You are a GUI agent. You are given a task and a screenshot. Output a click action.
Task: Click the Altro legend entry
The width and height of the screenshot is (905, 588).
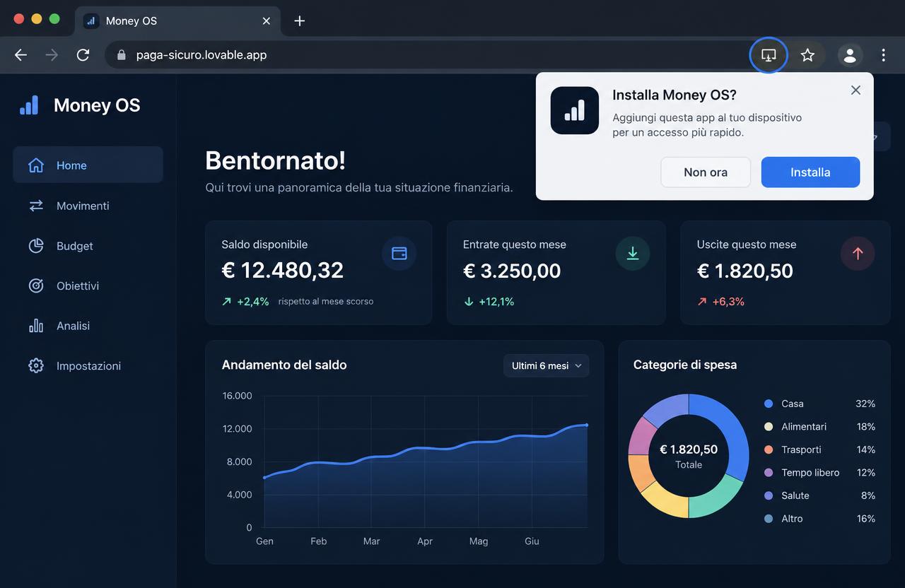[820, 518]
